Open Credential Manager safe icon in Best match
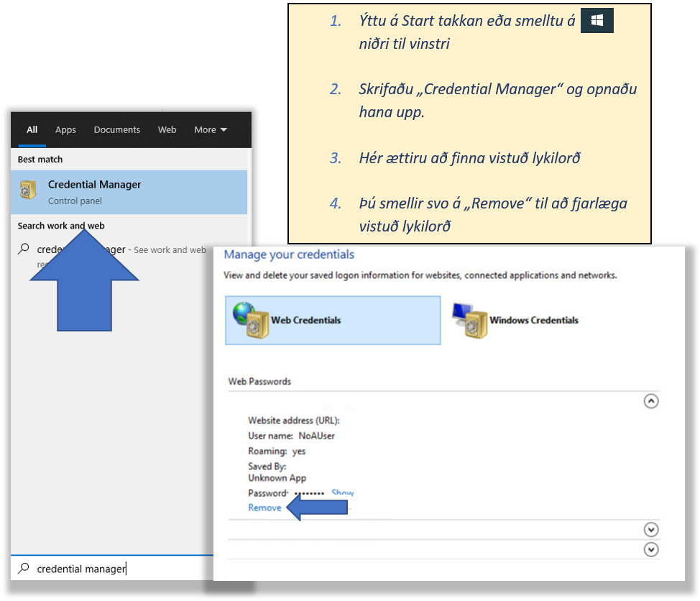Viewport: 700px width, 601px height. click(27, 191)
